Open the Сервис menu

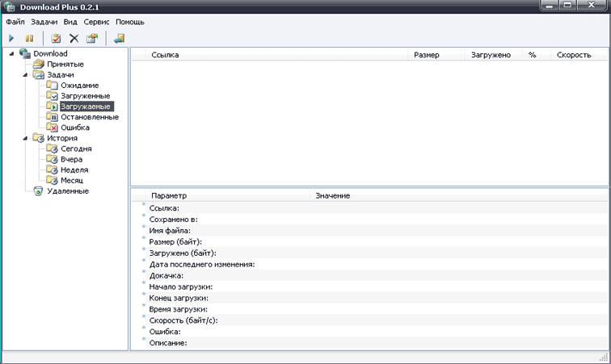96,22
